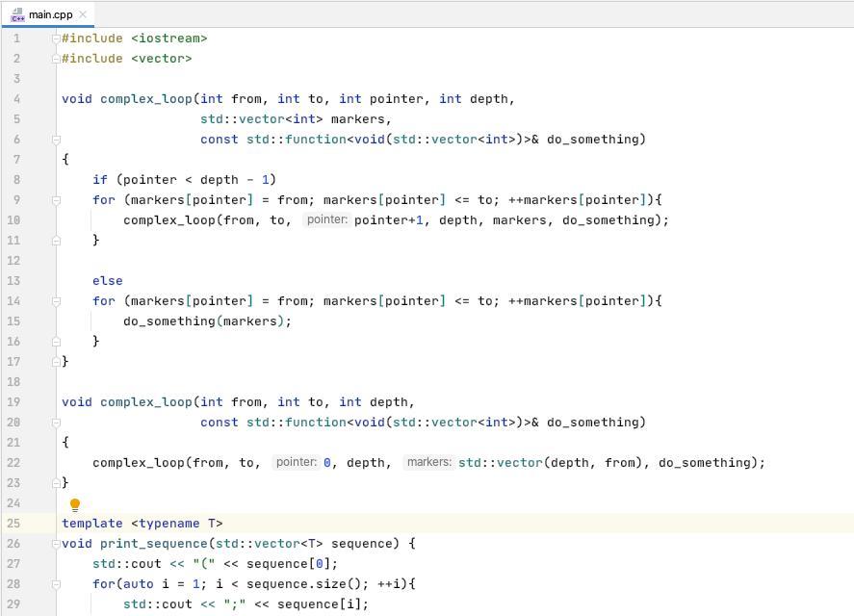Collapse print_sequence function fold on line 26
Viewport: 854px width, 616px height.
point(56,544)
